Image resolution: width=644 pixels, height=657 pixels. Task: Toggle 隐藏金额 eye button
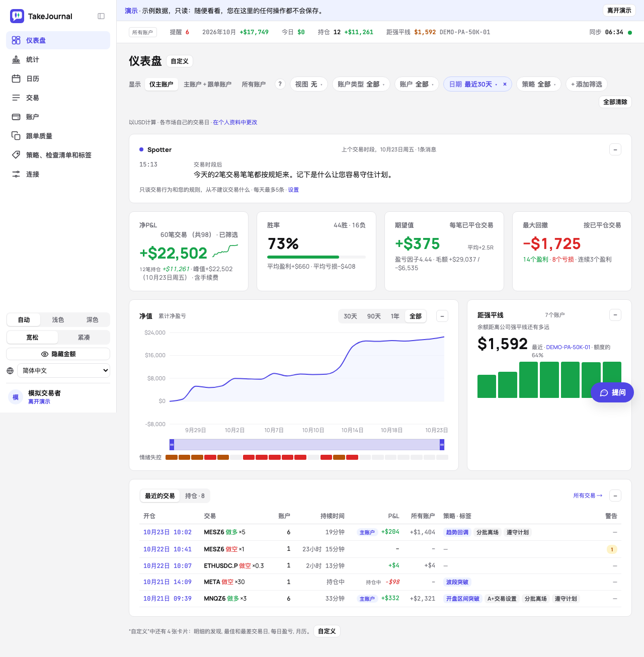(58, 354)
